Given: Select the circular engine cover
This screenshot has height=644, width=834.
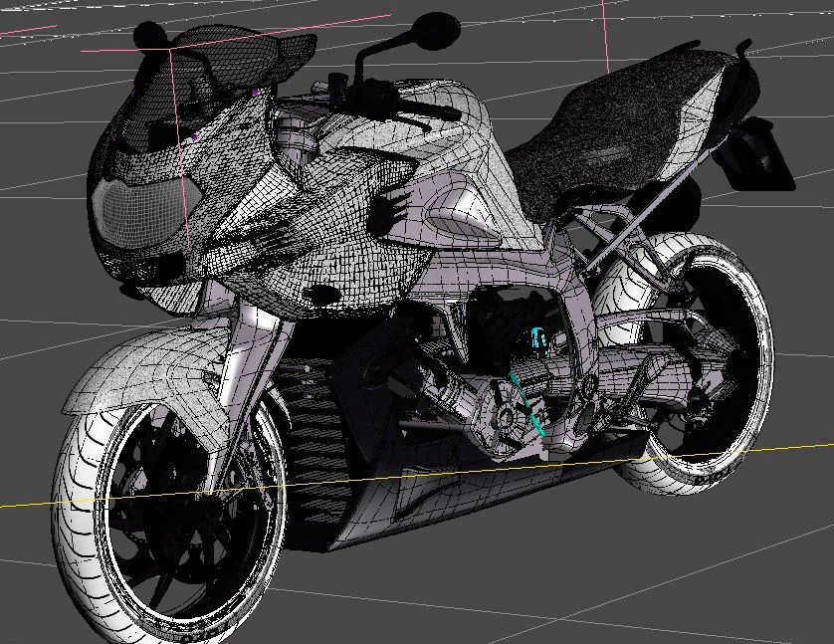Looking at the screenshot, I should (501, 419).
